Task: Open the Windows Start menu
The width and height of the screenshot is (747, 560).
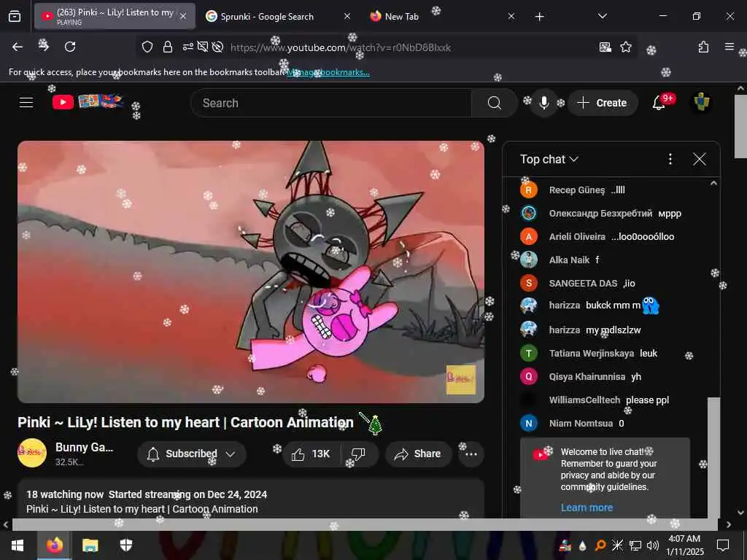Action: pyautogui.click(x=18, y=545)
